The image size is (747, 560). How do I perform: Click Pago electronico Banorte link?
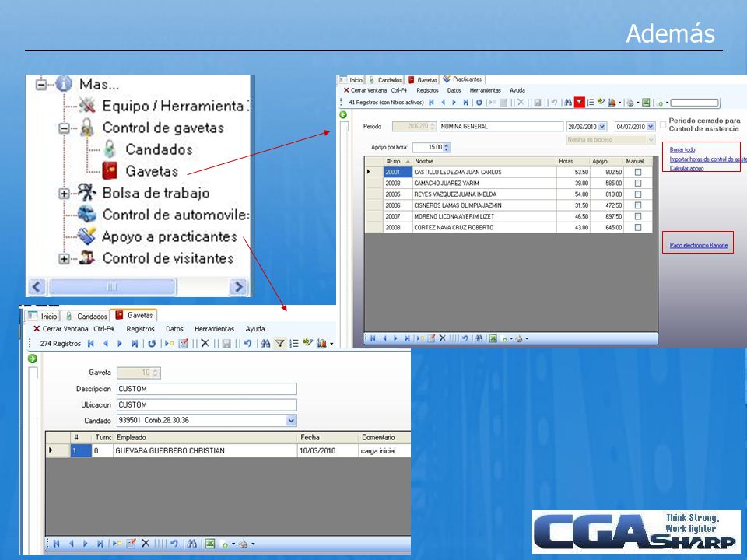[x=699, y=245]
